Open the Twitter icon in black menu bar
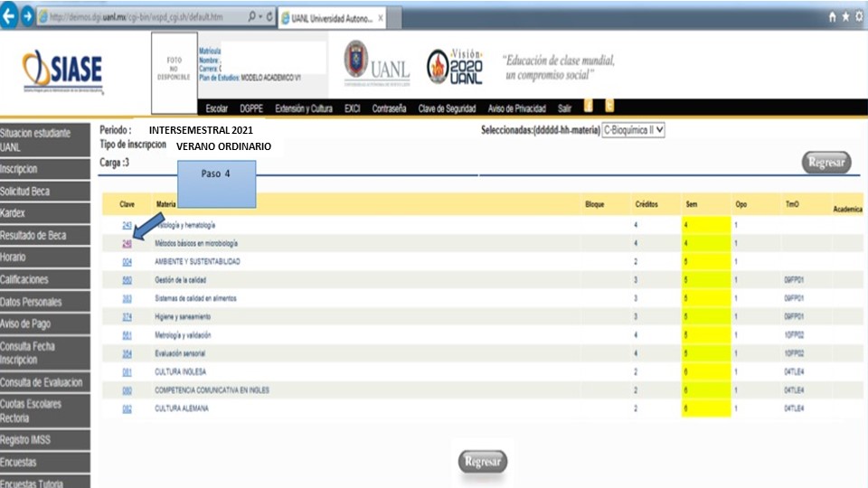Screen dimensions: 868x488 pos(609,107)
